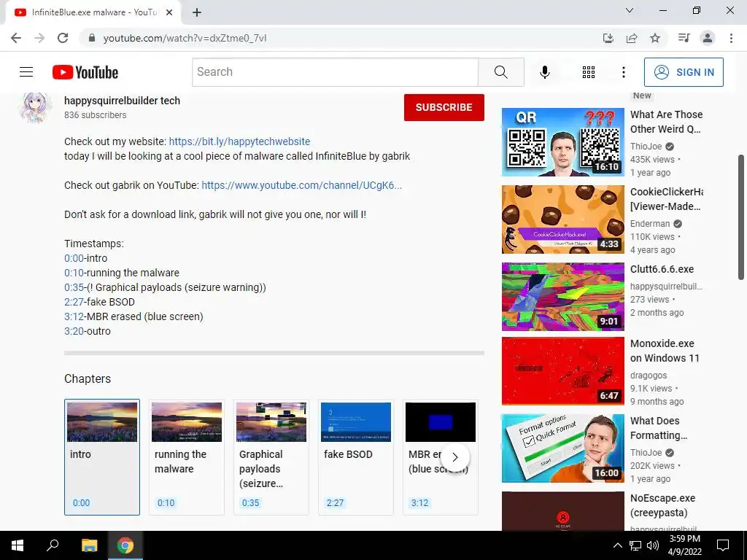Click the search magnifier button
The image size is (747, 560).
[500, 72]
